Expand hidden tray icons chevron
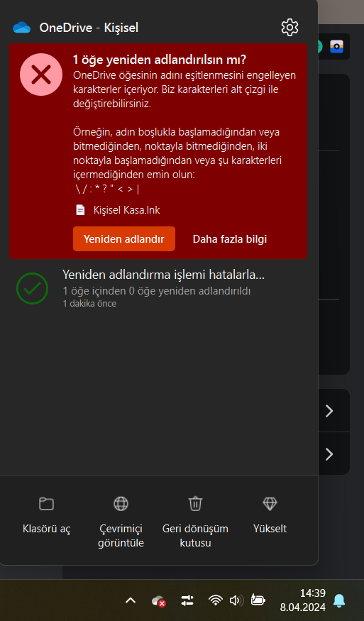The image size is (364, 621). (x=131, y=600)
